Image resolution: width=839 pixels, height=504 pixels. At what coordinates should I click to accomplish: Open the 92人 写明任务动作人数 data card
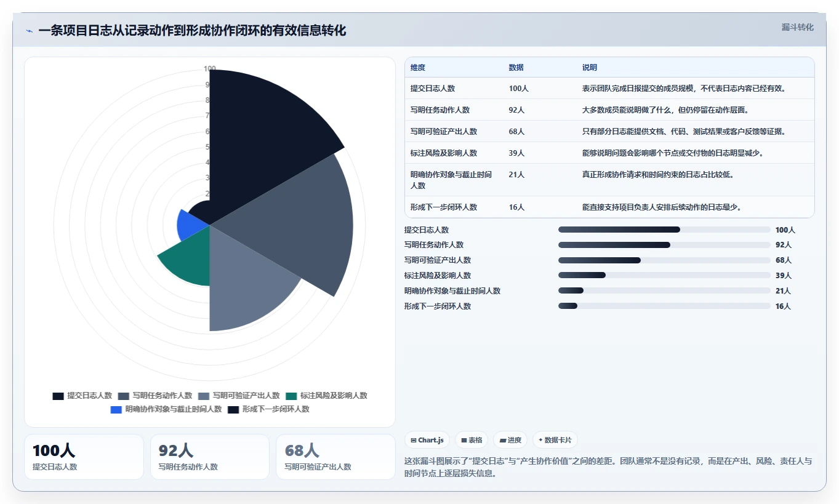coord(210,457)
